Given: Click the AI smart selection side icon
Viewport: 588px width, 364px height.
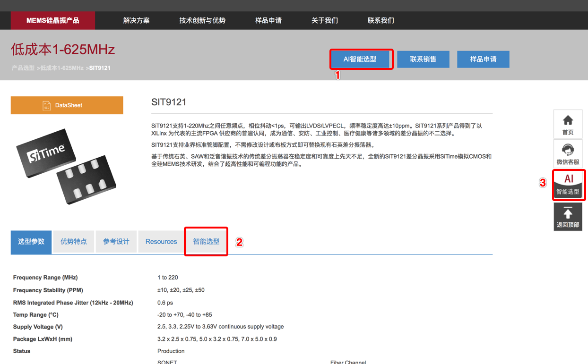Looking at the screenshot, I should (569, 185).
